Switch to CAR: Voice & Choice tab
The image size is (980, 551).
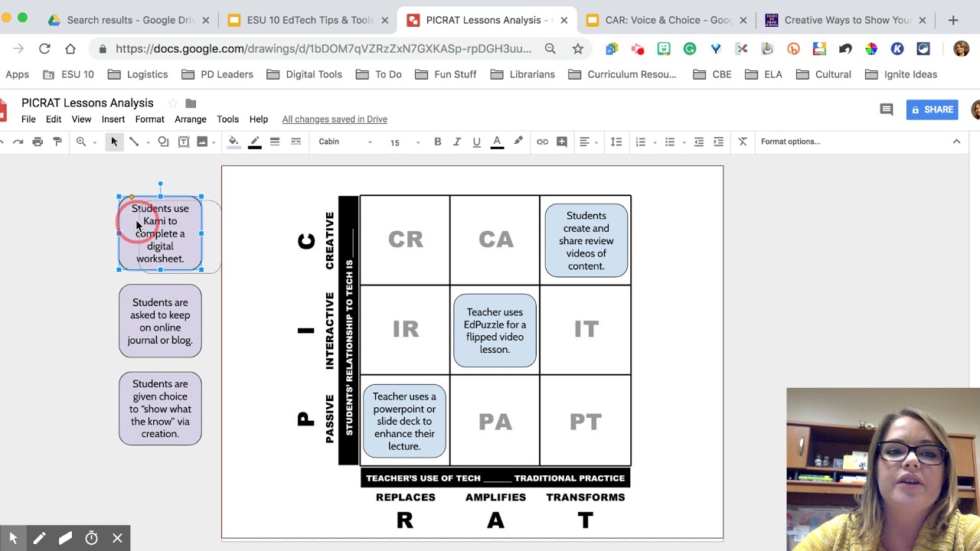(x=665, y=20)
